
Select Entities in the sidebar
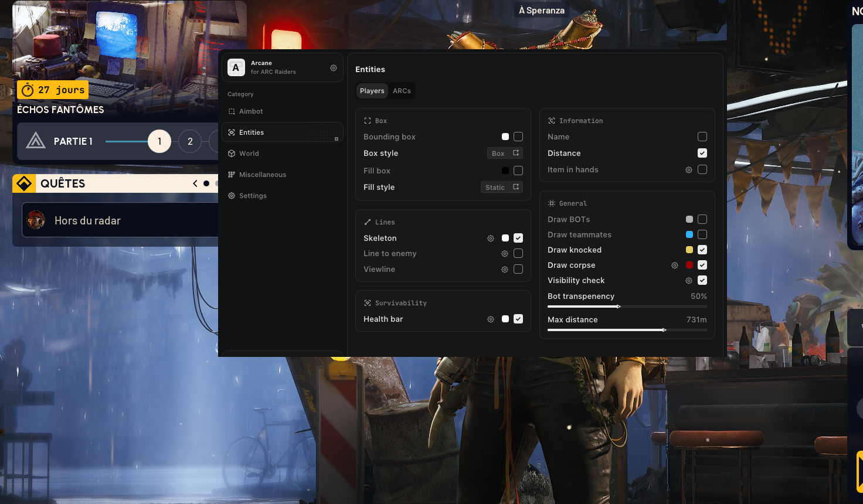pyautogui.click(x=282, y=132)
